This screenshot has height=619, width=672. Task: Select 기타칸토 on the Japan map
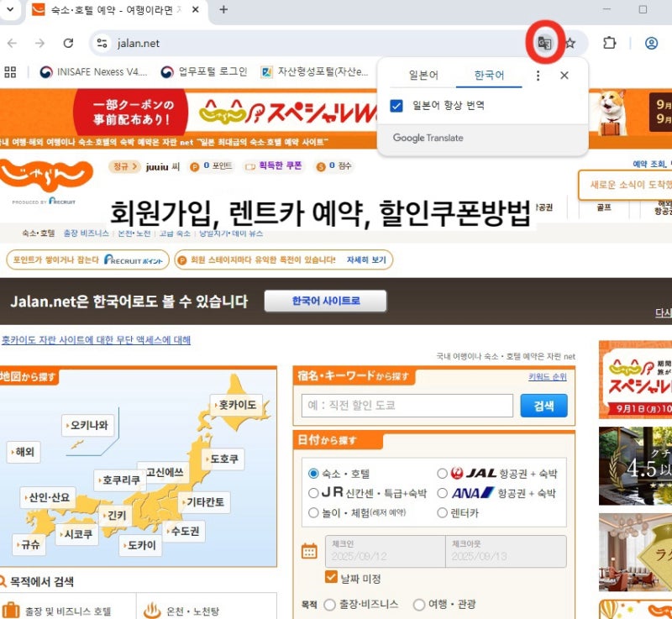point(204,502)
